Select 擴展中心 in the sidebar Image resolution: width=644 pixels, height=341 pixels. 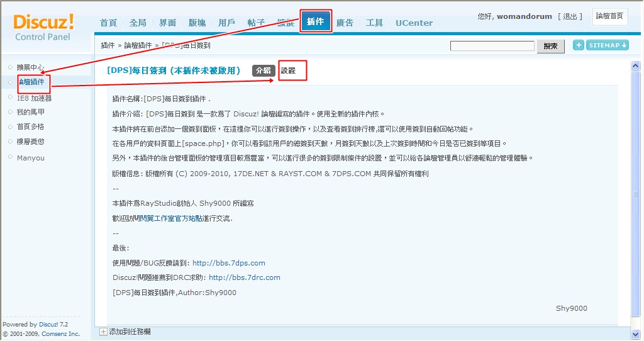pos(30,67)
